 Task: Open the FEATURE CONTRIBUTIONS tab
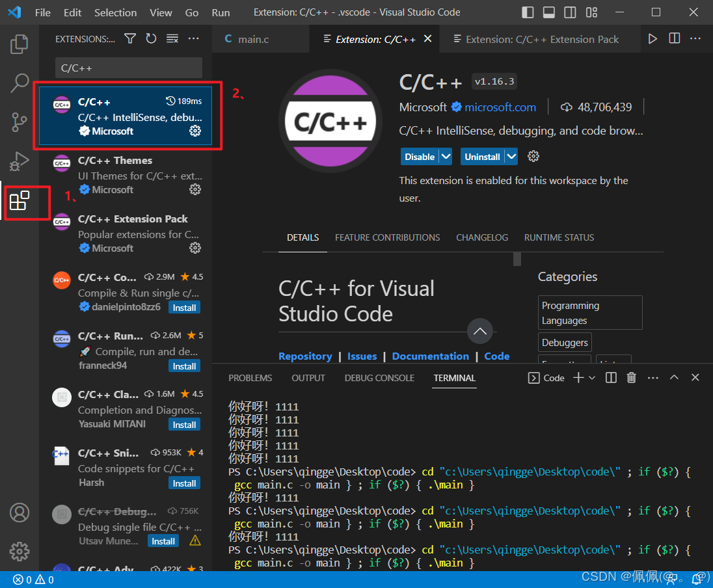388,237
